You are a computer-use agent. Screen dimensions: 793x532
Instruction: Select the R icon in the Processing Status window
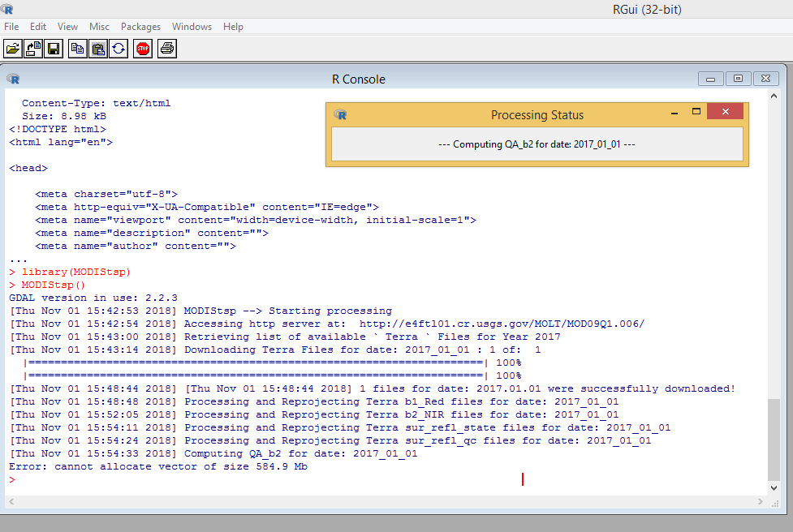339,114
